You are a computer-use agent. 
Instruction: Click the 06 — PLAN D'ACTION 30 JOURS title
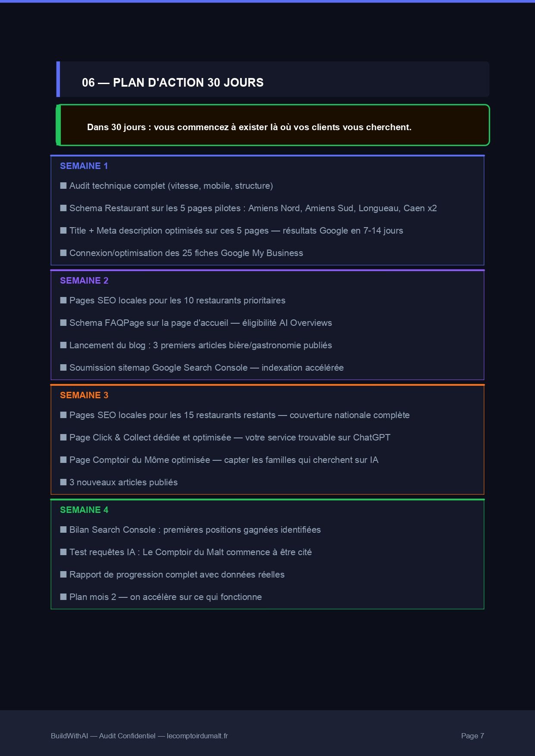172,82
